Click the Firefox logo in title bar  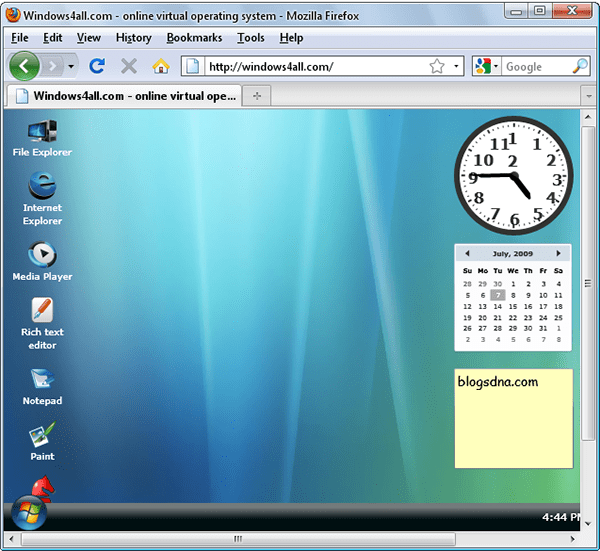(x=13, y=15)
